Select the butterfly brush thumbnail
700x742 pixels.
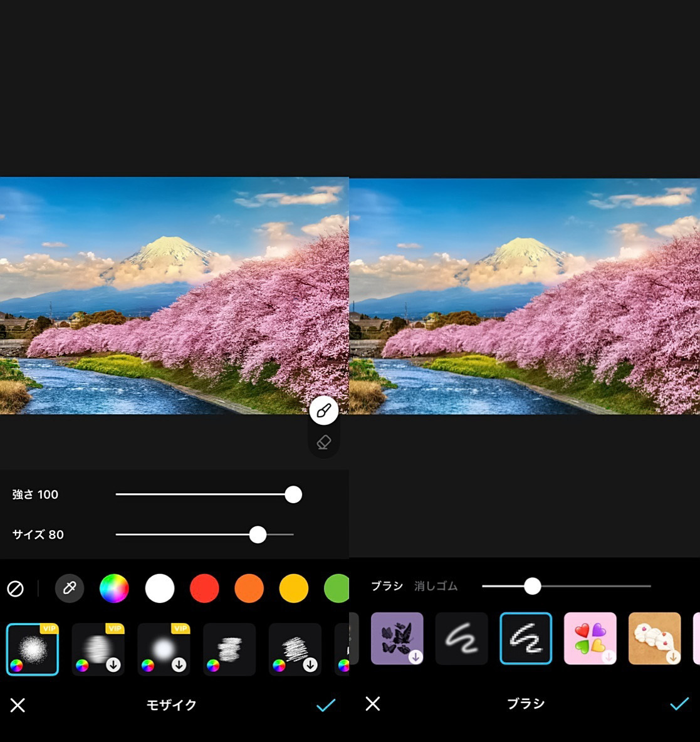[x=397, y=638]
